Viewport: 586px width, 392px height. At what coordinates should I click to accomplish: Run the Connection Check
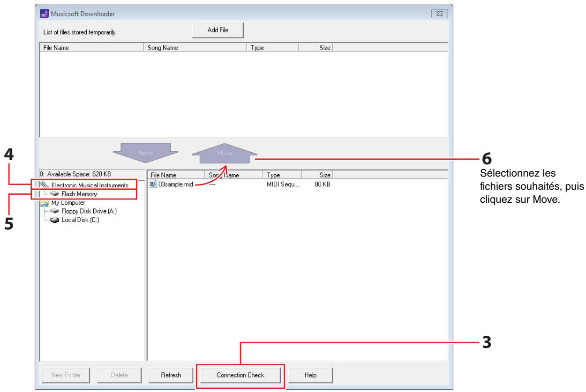click(240, 375)
